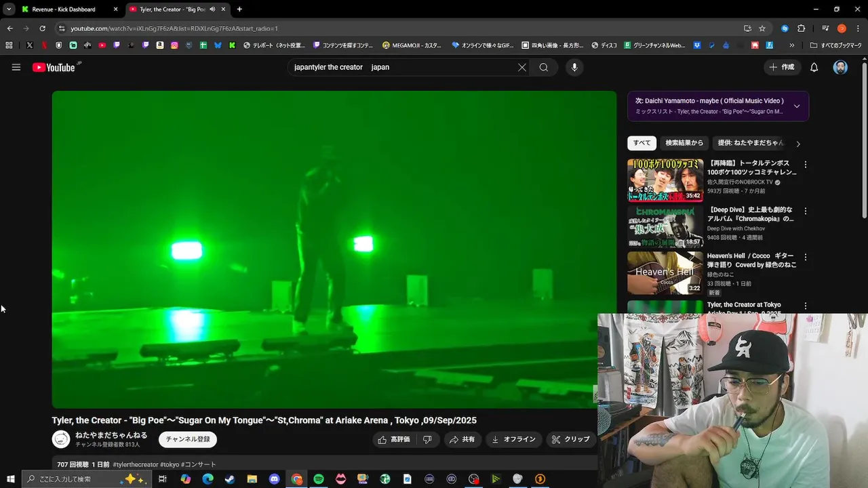Open the Chrome apps grid shortcut
868x488 pixels.
coord(9,45)
